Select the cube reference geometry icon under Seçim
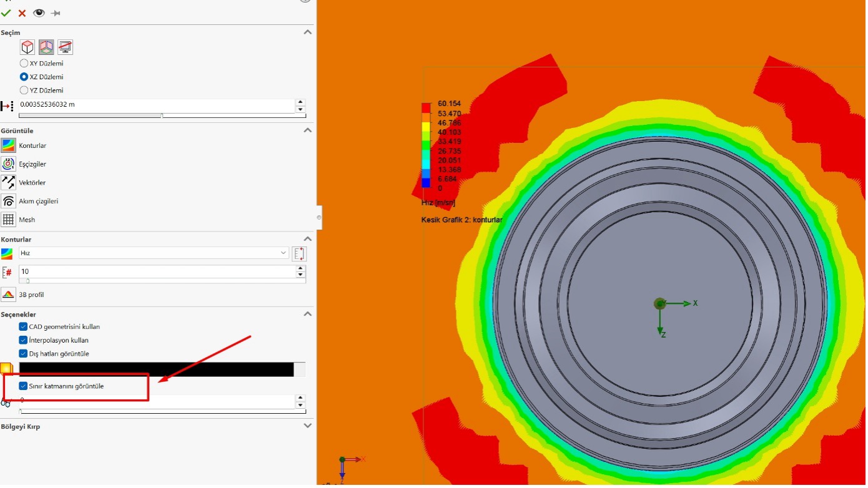 click(x=27, y=47)
